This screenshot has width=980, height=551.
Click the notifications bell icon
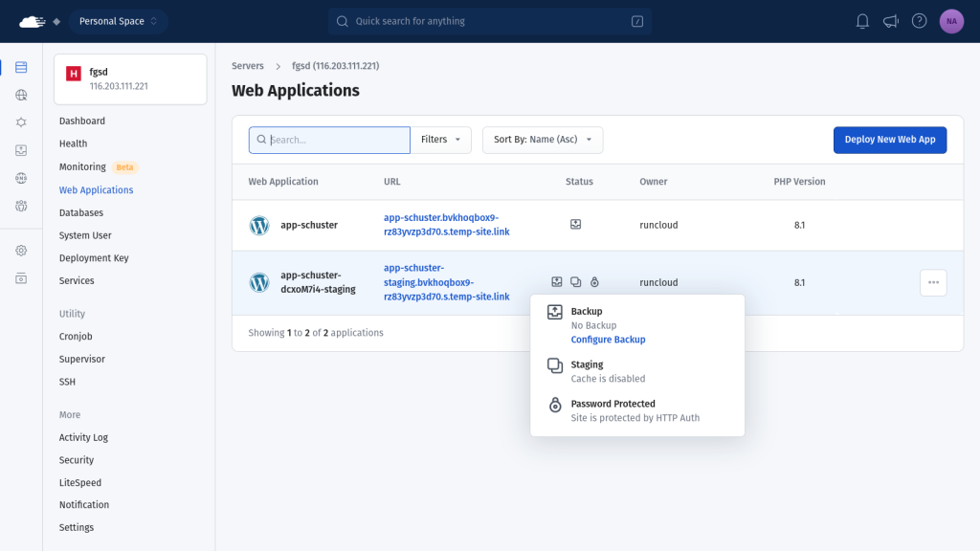(x=862, y=21)
